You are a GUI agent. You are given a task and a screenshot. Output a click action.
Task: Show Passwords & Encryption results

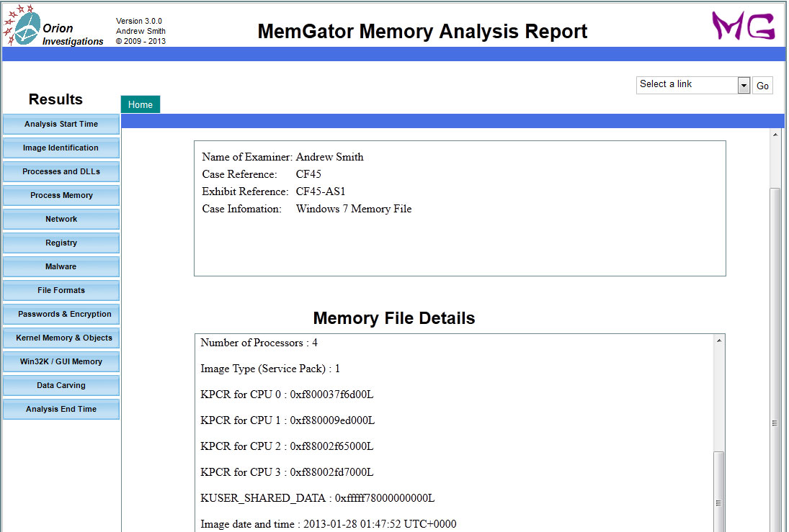pyautogui.click(x=61, y=315)
